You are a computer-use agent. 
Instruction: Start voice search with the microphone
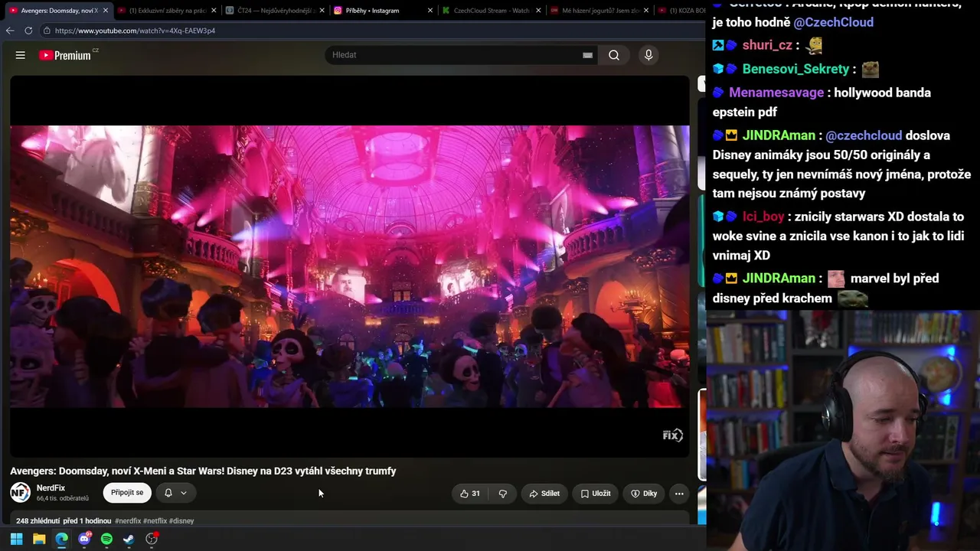point(648,55)
